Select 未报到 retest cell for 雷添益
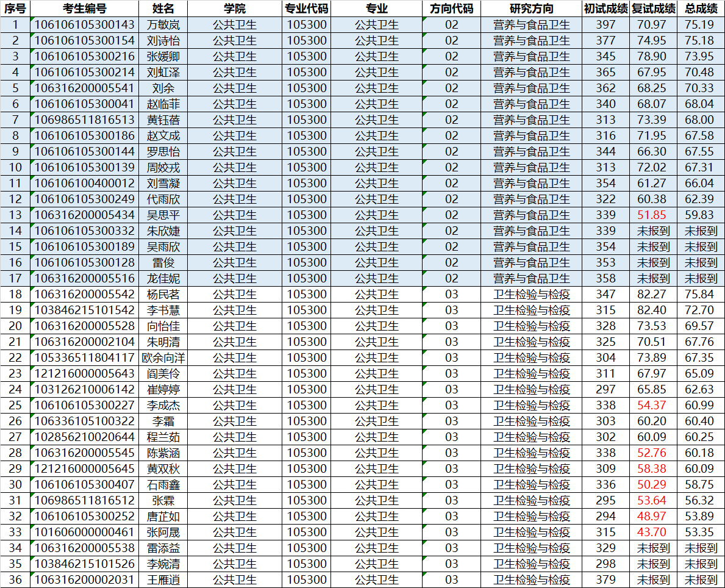This screenshot has height=588, width=725. click(x=653, y=548)
